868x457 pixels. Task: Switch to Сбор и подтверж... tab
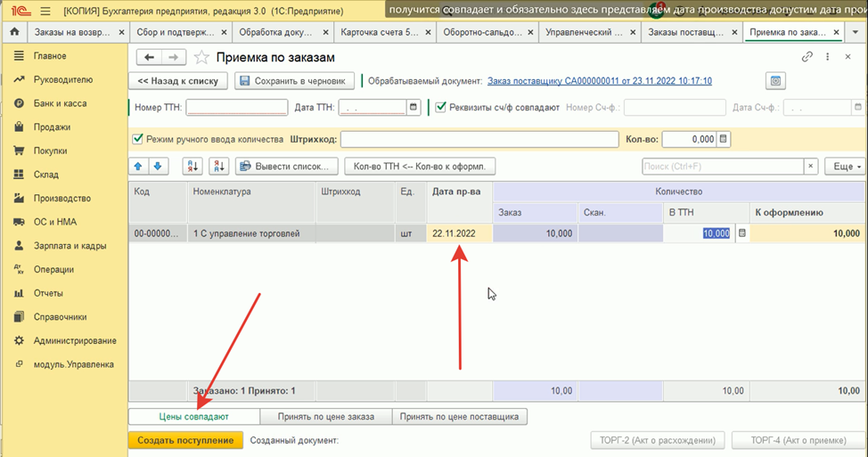click(x=176, y=32)
